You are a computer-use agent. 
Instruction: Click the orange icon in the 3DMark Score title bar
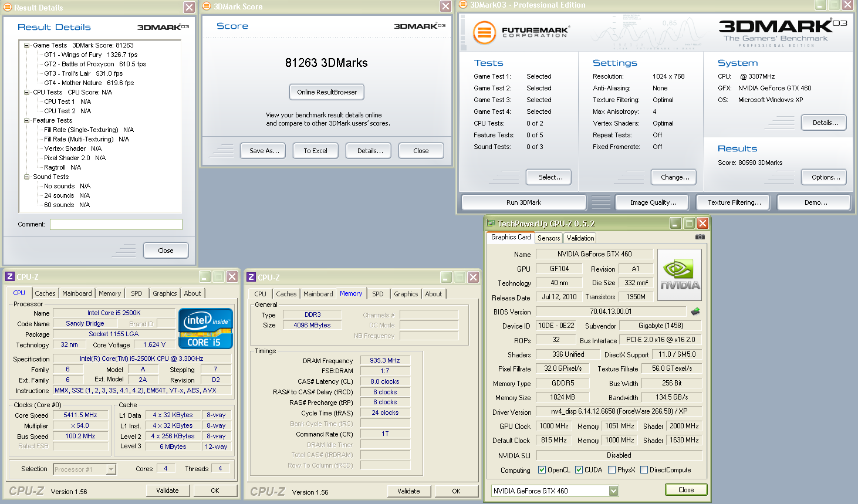point(207,6)
